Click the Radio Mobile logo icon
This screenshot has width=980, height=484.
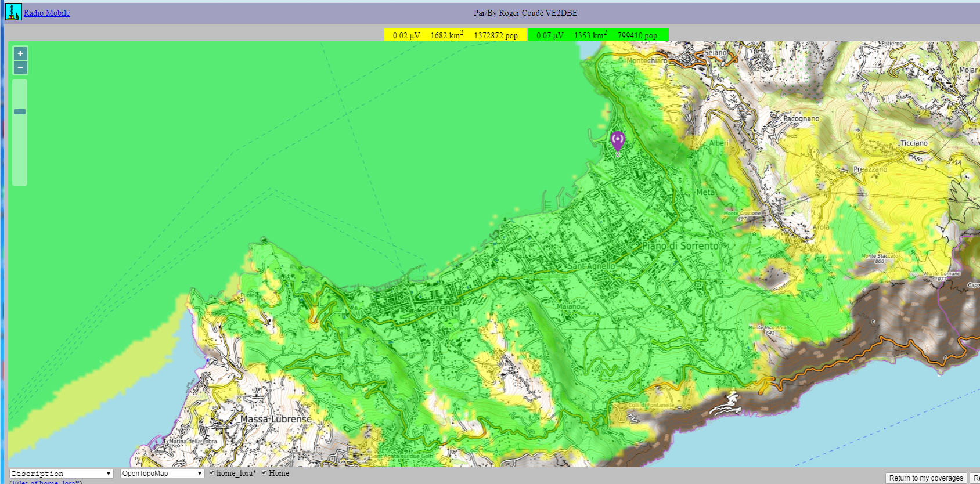[x=13, y=12]
